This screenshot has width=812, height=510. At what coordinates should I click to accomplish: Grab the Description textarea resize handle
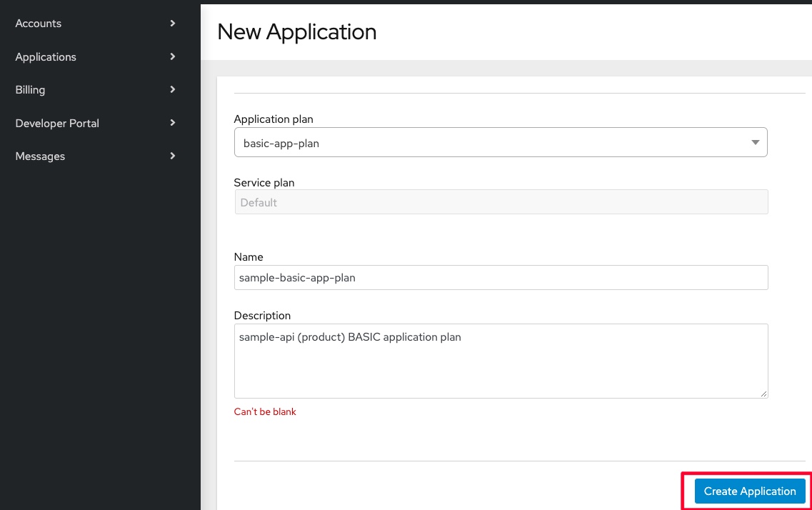coord(763,394)
